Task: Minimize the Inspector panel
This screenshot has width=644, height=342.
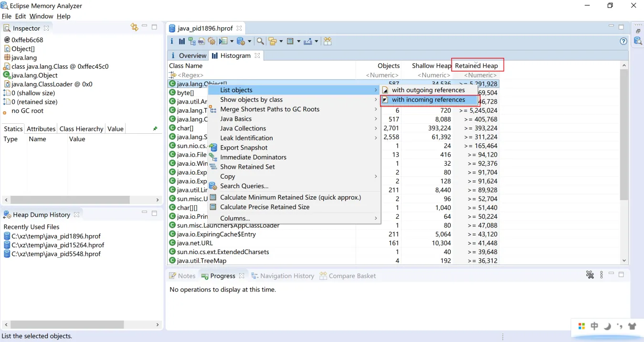Action: coord(145,27)
